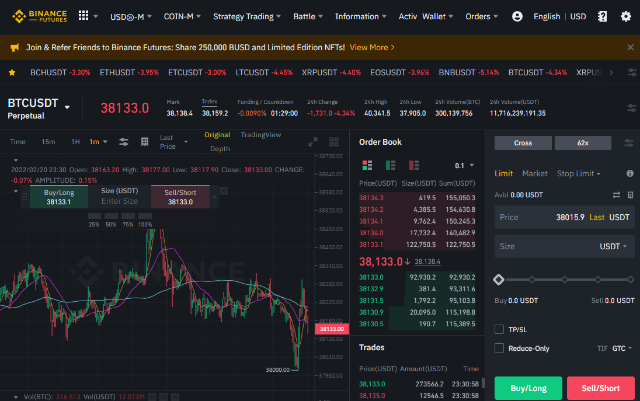Image resolution: width=640 pixels, height=401 pixels.
Task: Open the USDⓈ-M dropdown menu
Action: coord(131,16)
